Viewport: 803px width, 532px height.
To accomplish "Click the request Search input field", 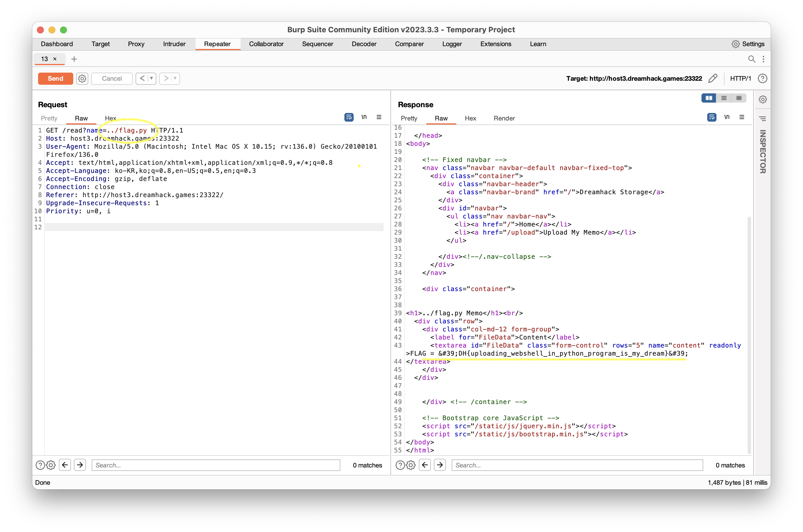I will pos(216,465).
